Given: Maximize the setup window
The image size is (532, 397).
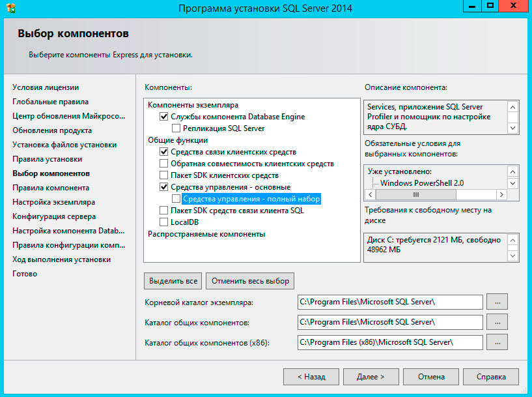Looking at the screenshot, I should point(490,6).
